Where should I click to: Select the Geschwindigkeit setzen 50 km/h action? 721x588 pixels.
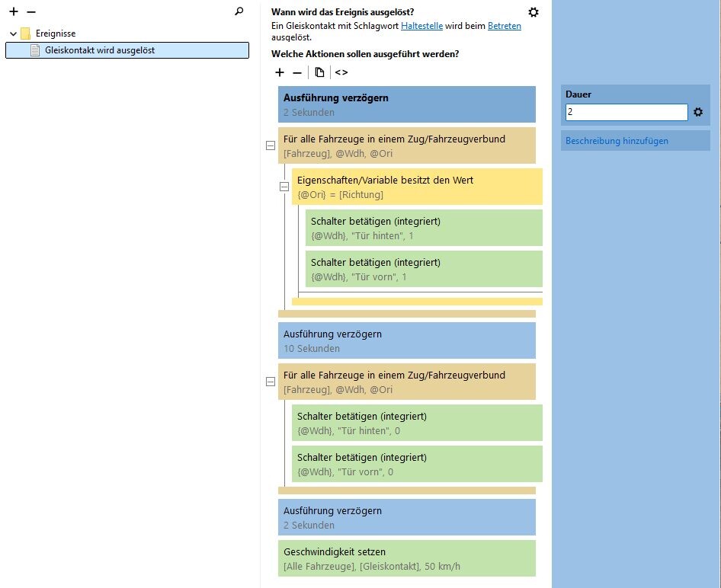407,558
